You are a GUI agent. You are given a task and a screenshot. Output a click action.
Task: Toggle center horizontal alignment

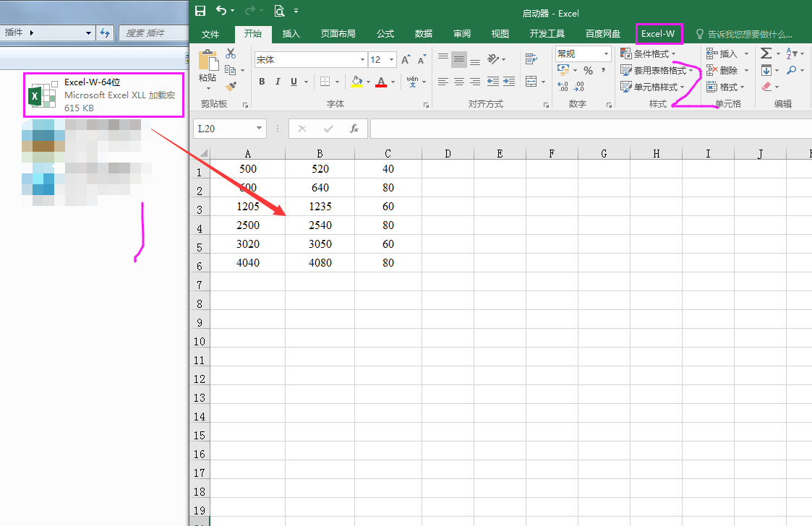pyautogui.click(x=459, y=81)
